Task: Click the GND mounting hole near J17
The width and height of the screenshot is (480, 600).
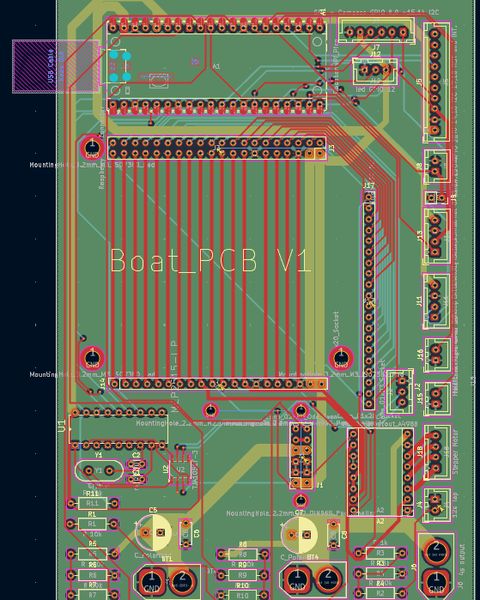Action: click(x=341, y=358)
